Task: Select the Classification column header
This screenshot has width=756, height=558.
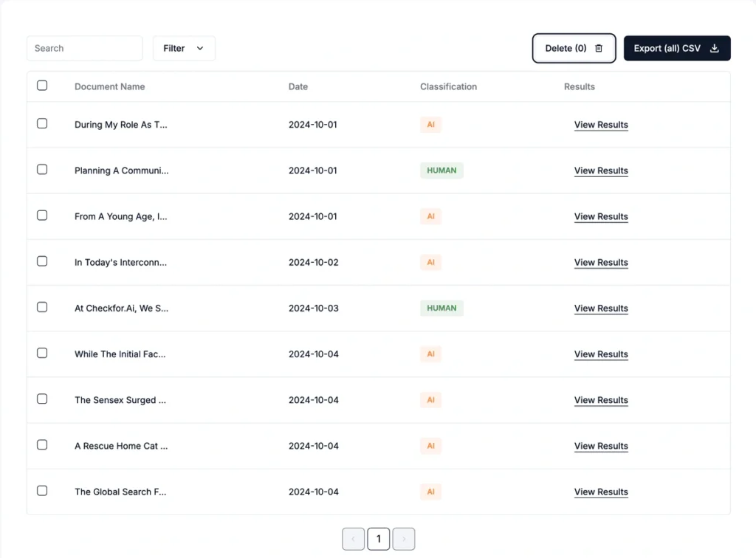Action: pos(448,86)
